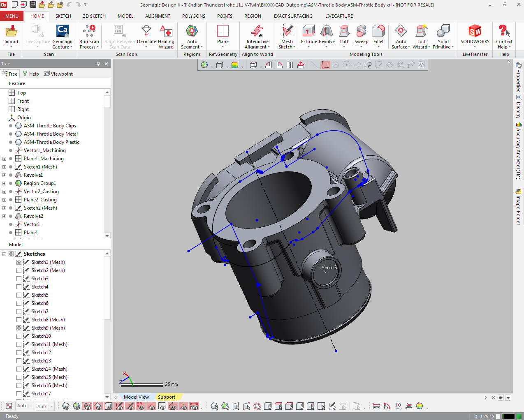This screenshot has height=420, width=524.
Task: Open Help tab in Tree panel
Action: [x=31, y=74]
